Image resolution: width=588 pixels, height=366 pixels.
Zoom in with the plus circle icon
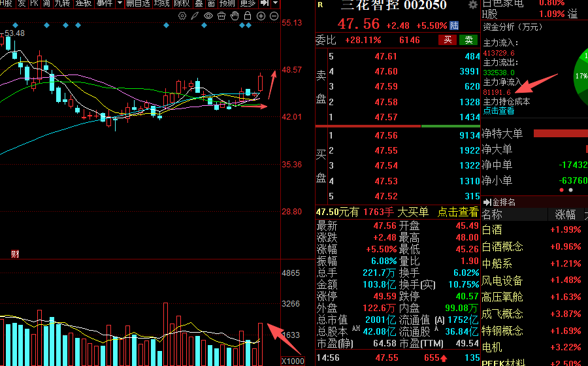pyautogui.click(x=261, y=16)
